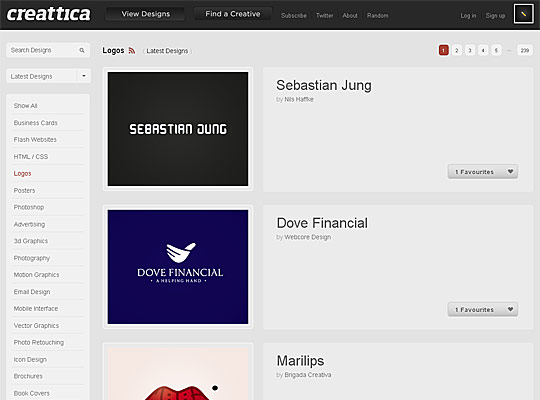Click the heart icon on Sebastian Jung
The height and width of the screenshot is (400, 540).
click(510, 171)
